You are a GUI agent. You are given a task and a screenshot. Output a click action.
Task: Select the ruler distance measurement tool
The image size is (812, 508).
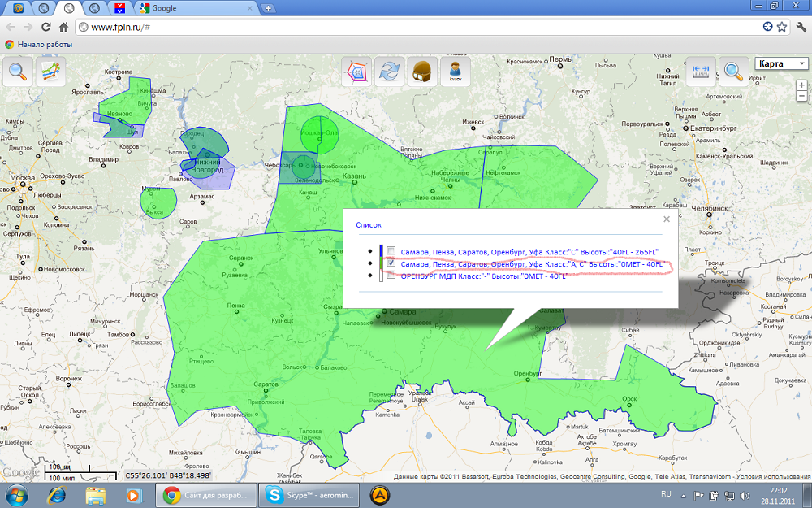click(700, 72)
